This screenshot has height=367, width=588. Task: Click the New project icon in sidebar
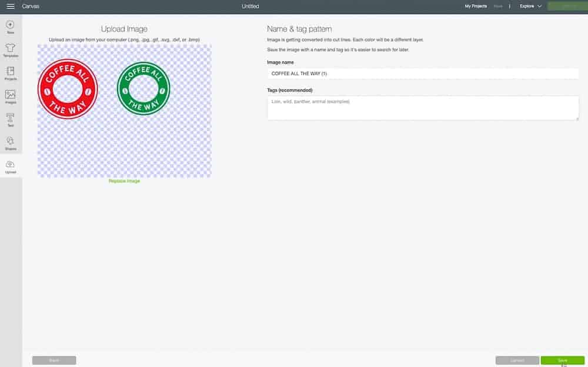11,28
